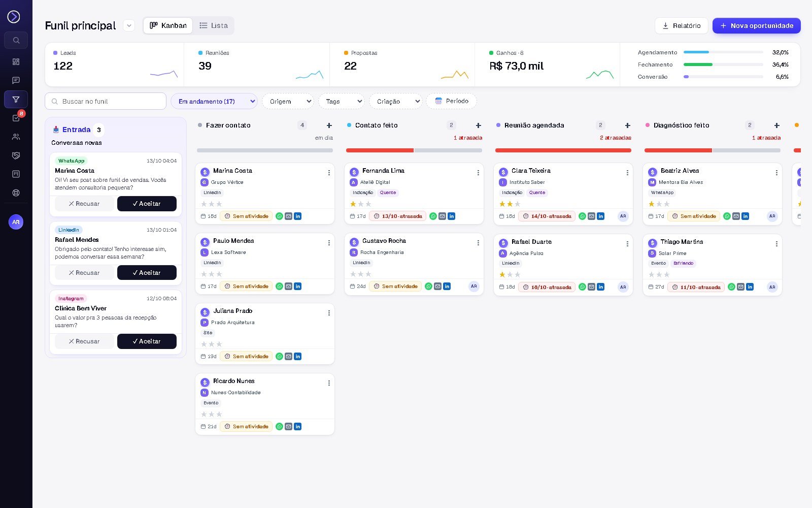Open the dashboard grid icon in sidebar
This screenshot has height=508, width=812.
[16, 61]
